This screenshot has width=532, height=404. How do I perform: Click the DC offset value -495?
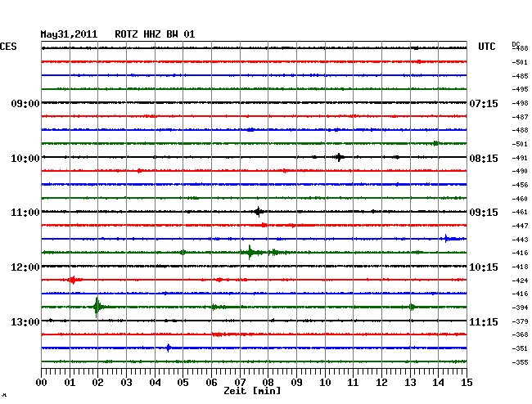click(520, 89)
